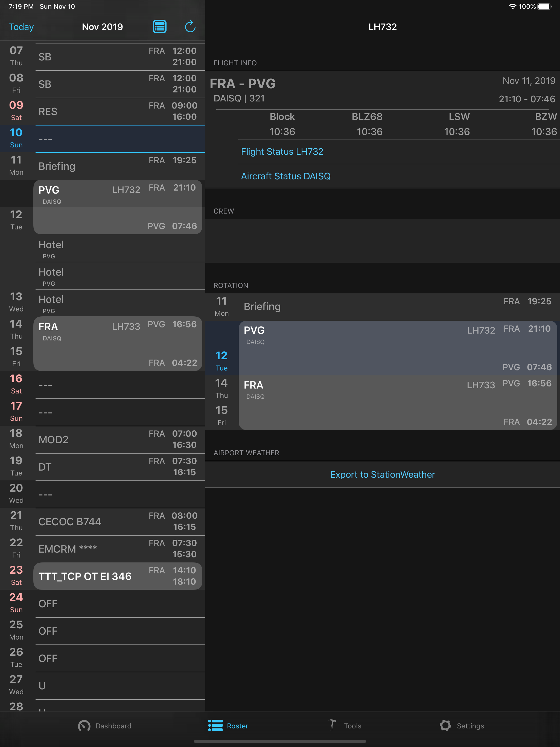Tap the DAISQ | 321 aircraft text
The height and width of the screenshot is (747, 560).
239,98
